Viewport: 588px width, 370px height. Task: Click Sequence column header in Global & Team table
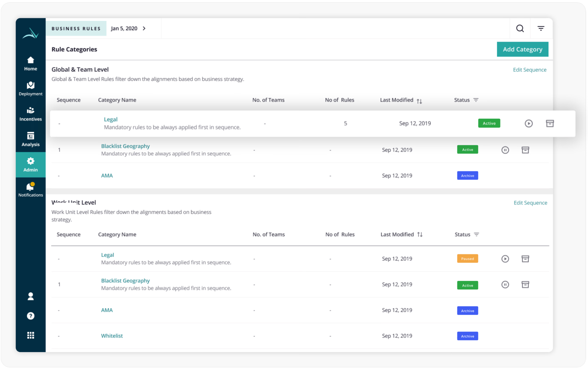[x=69, y=100]
